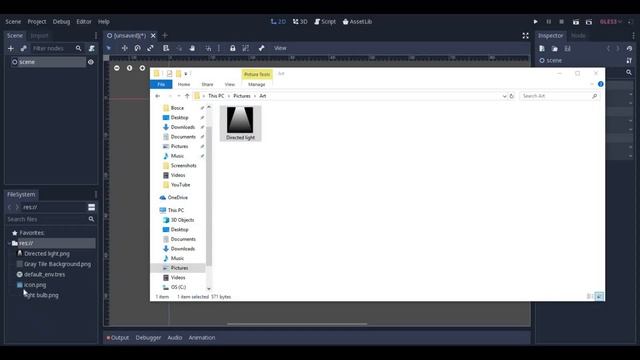Toggle smart snap icon in viewport toolbar
Viewport: 640px width, 360px height.
tap(209, 48)
